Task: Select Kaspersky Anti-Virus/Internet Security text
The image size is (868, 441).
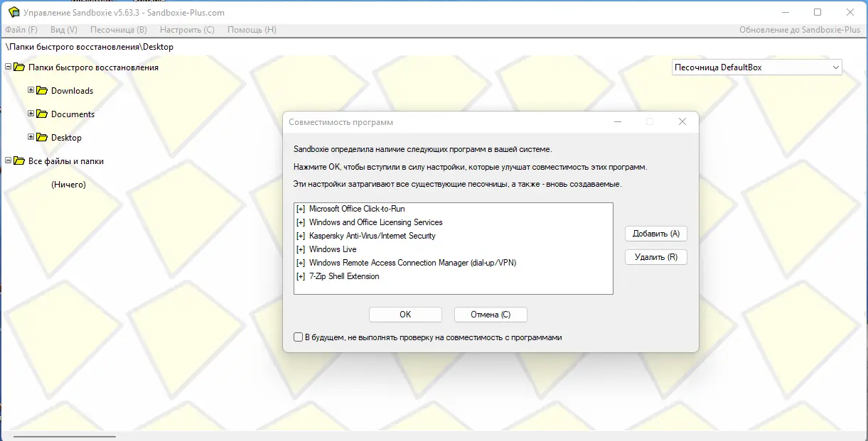Action: point(373,236)
